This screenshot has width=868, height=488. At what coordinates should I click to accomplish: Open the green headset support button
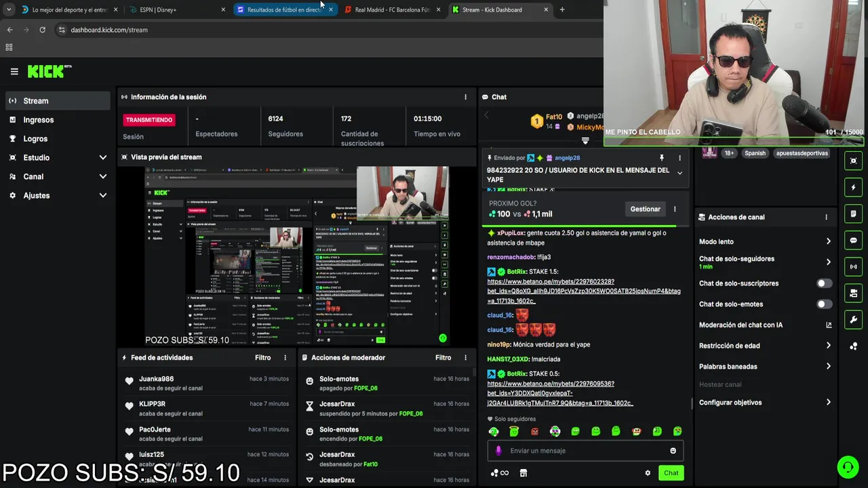click(x=848, y=467)
